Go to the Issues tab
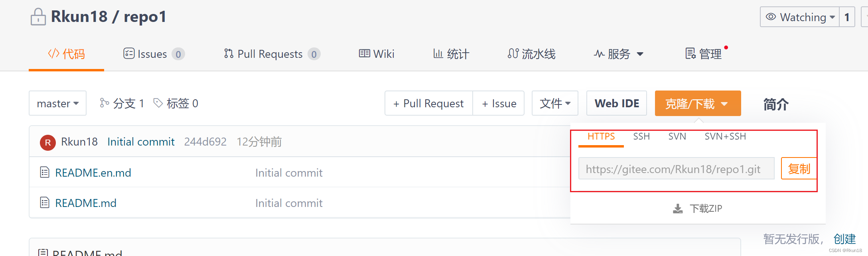This screenshot has height=256, width=868. coord(153,54)
